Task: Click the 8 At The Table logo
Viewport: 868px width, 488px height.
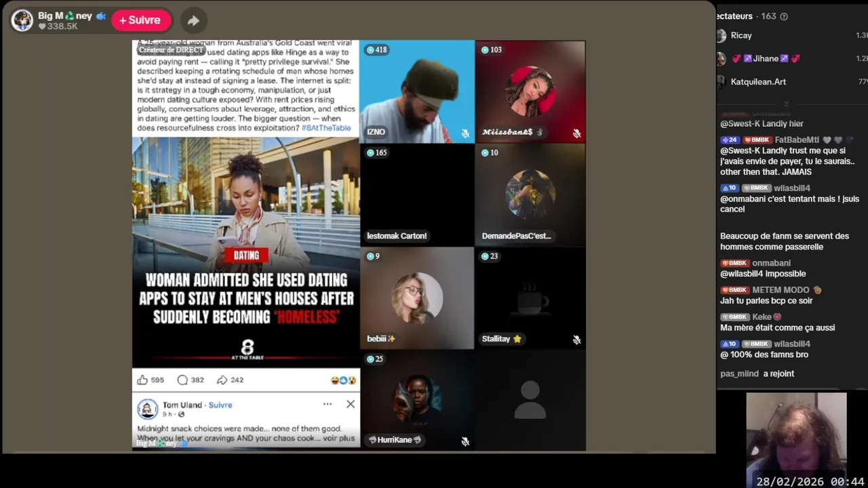Action: point(247,350)
